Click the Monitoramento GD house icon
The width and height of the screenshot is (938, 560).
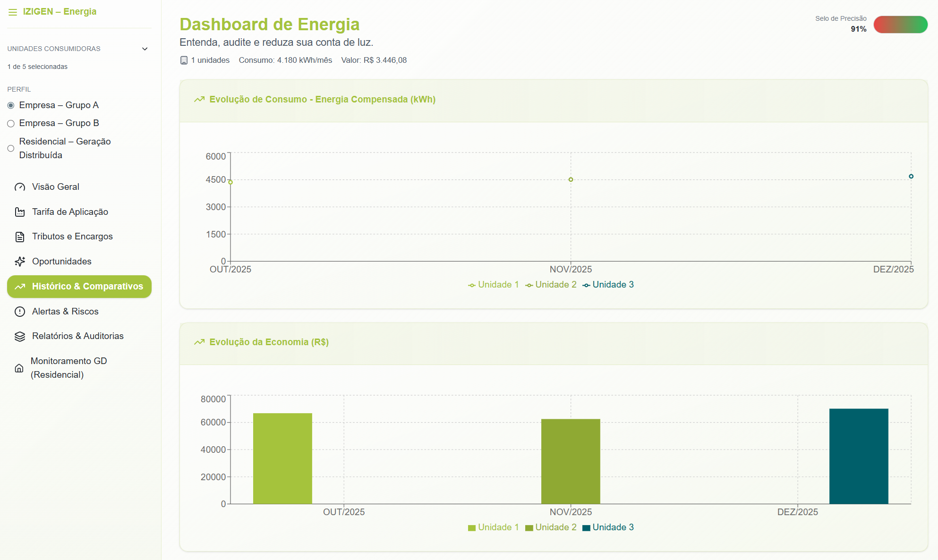(x=19, y=368)
